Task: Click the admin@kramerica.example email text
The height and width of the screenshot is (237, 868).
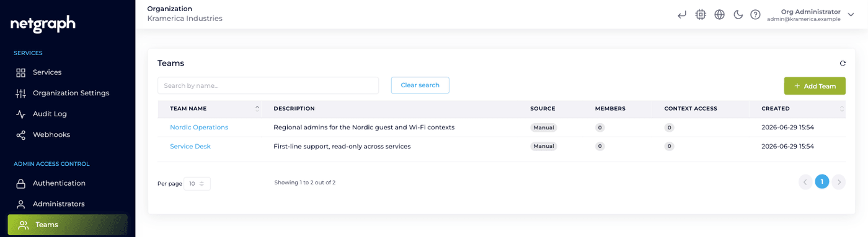Action: [x=804, y=19]
